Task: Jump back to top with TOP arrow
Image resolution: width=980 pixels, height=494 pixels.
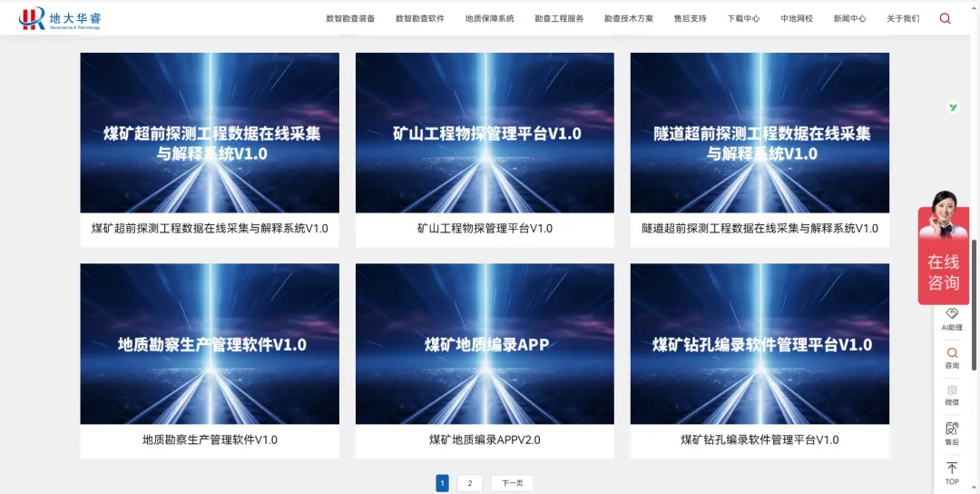Action: 952,473
